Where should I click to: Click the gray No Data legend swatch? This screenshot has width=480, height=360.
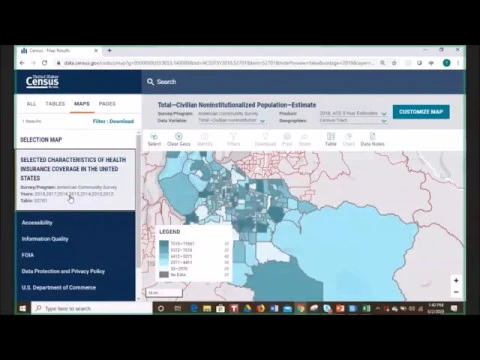[x=164, y=275]
